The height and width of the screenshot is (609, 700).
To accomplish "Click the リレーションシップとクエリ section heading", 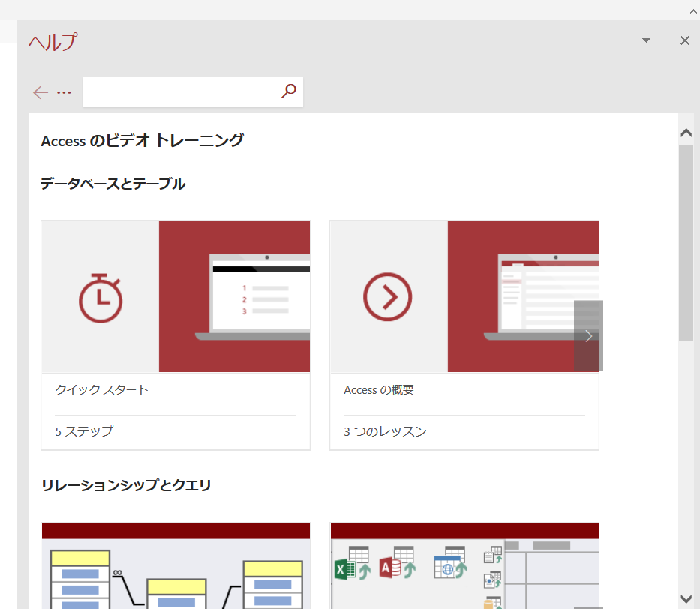I will [x=126, y=485].
